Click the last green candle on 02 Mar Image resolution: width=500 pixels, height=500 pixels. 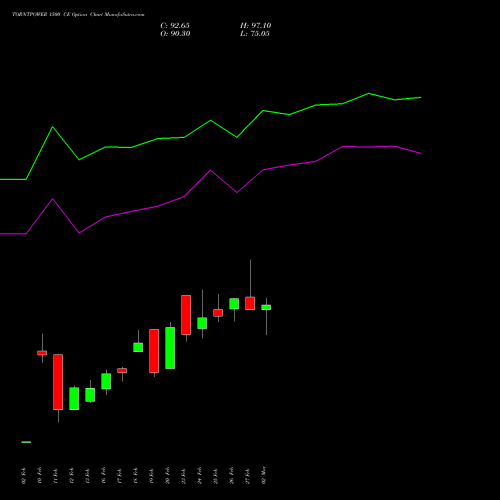[266, 307]
